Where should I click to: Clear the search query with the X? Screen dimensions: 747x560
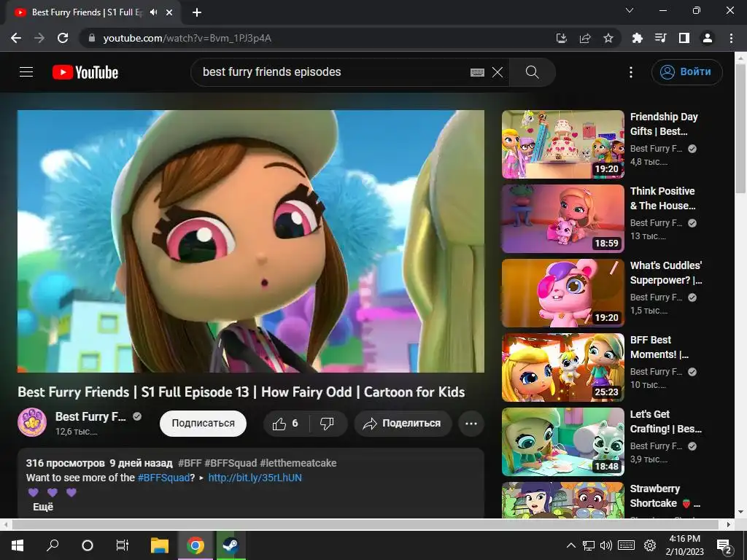(498, 72)
